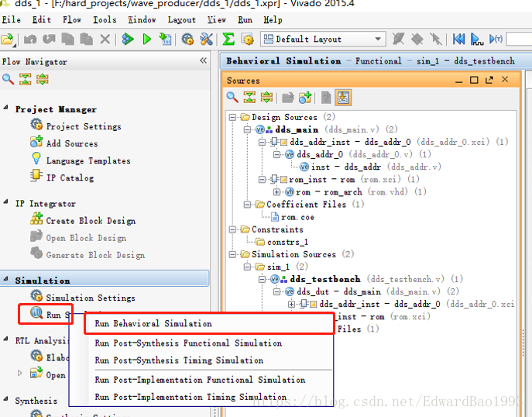Click the tools wrench toolbar icon
The image size is (532, 417).
pyautogui.click(x=206, y=39)
